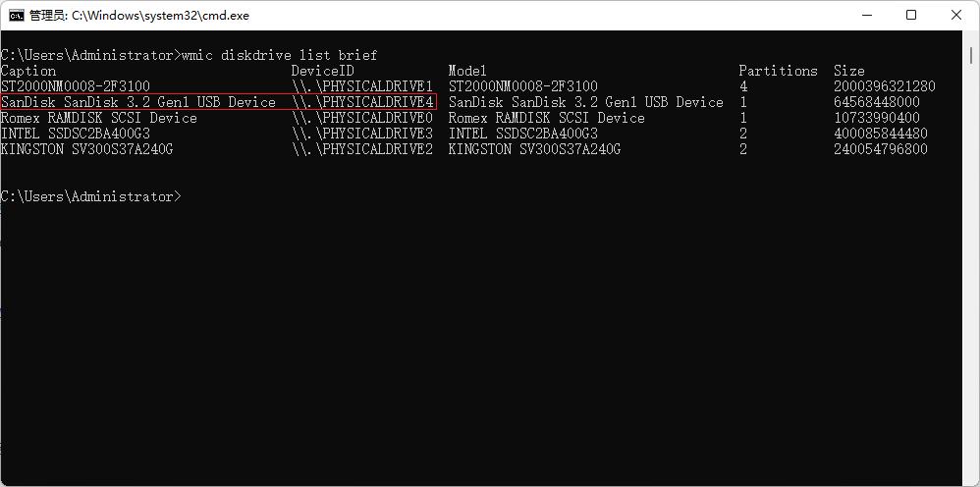Click the KINGSTON SV300S37A240G model entry
Image resolution: width=980 pixels, height=487 pixels.
click(534, 149)
